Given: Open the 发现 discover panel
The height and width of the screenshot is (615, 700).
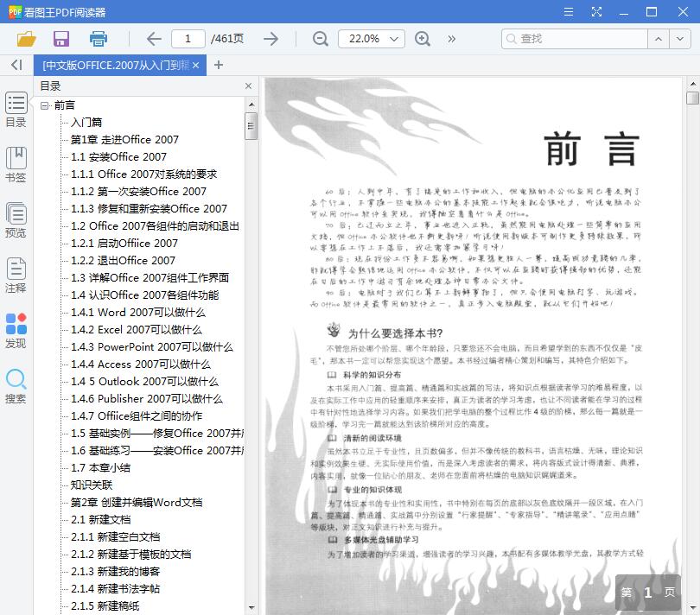Looking at the screenshot, I should [x=16, y=331].
